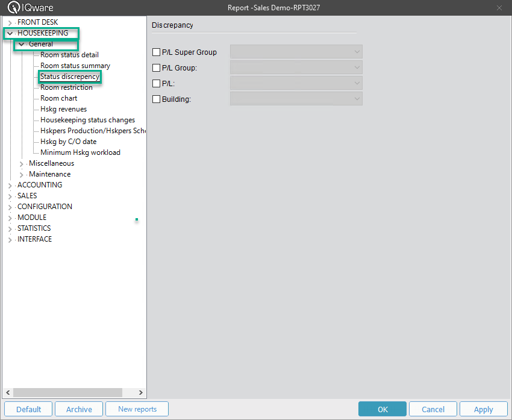512x420 pixels.
Task: Select Room restriction report
Action: (66, 87)
